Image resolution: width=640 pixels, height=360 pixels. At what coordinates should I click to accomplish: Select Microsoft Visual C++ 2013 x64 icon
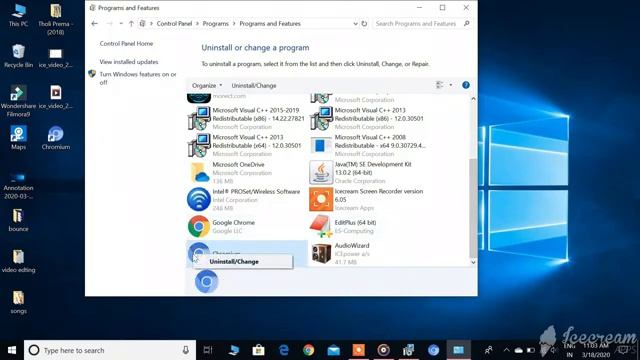coord(199,145)
